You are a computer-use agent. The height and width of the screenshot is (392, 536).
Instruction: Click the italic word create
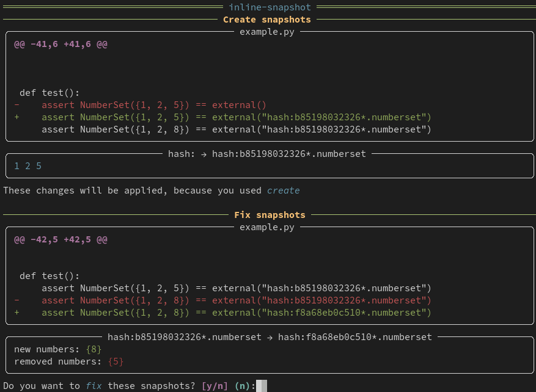tap(283, 191)
